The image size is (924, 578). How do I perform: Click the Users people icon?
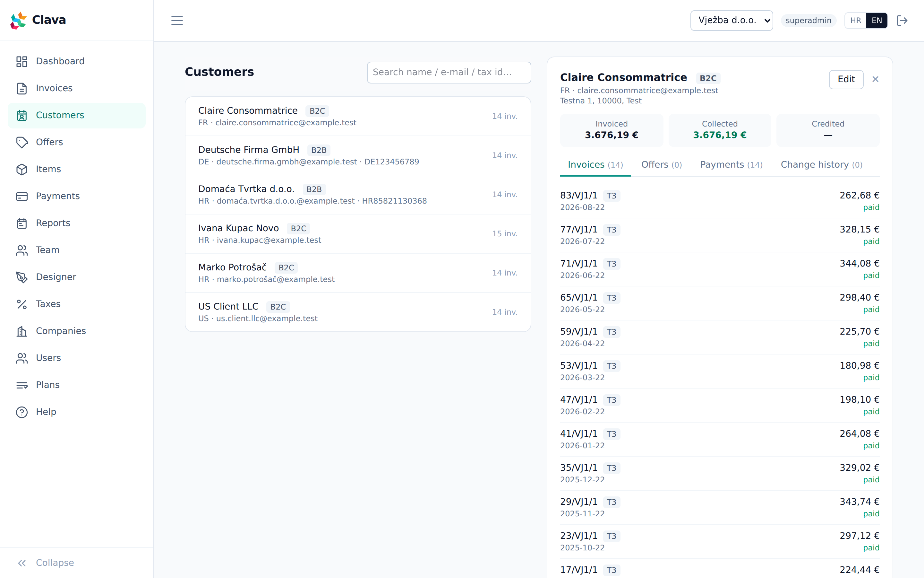(22, 358)
